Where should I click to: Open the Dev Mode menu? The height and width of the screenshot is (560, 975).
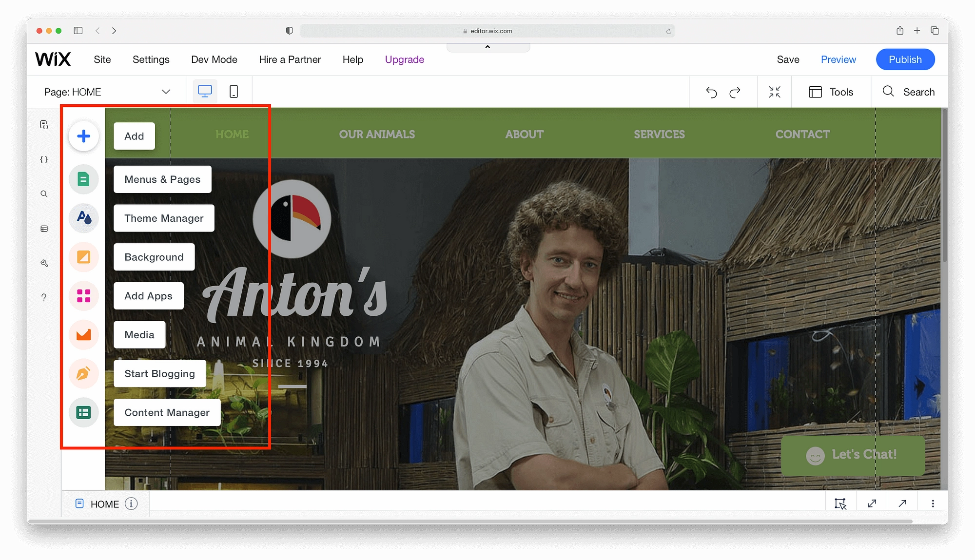tap(214, 59)
